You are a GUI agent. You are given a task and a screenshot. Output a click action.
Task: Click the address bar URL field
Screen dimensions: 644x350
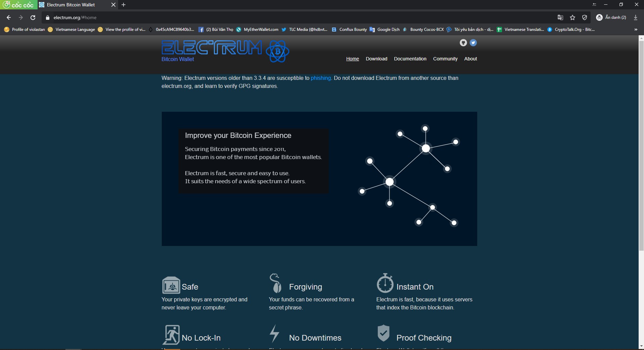point(302,17)
